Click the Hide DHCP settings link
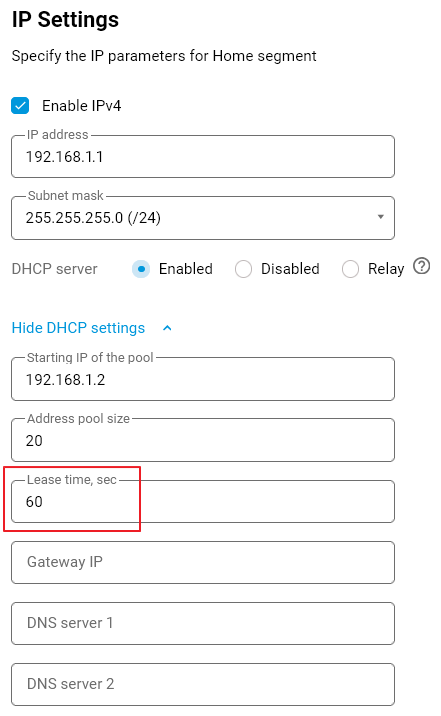Image resolution: width=441 pixels, height=716 pixels. pyautogui.click(x=78, y=328)
